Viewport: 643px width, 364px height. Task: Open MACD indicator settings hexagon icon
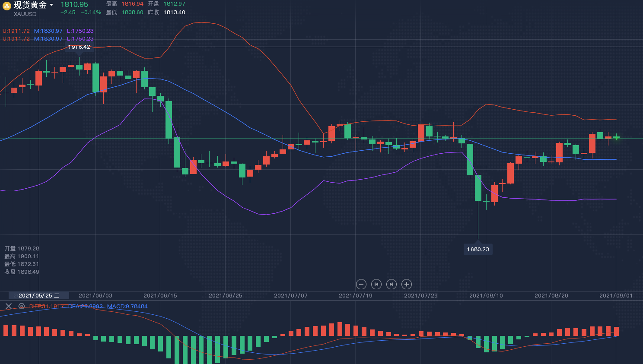click(22, 306)
